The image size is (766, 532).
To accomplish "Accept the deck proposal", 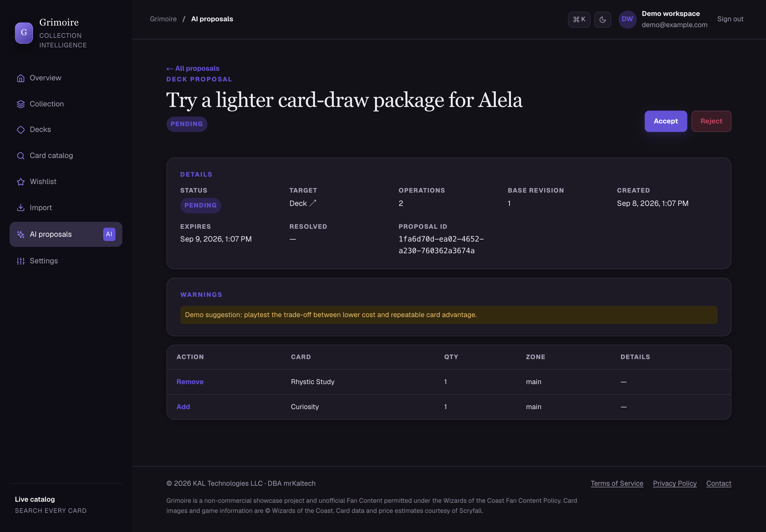I will pyautogui.click(x=666, y=121).
